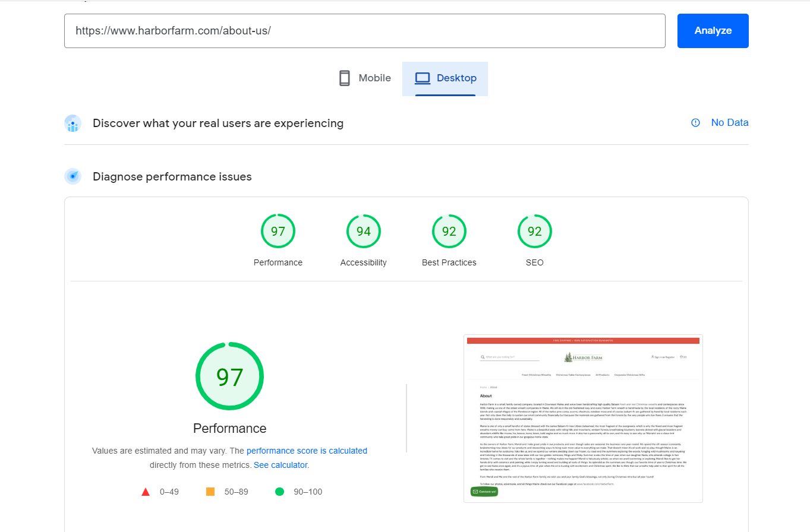Open the No Data link
This screenshot has height=532, width=810.
(x=730, y=123)
